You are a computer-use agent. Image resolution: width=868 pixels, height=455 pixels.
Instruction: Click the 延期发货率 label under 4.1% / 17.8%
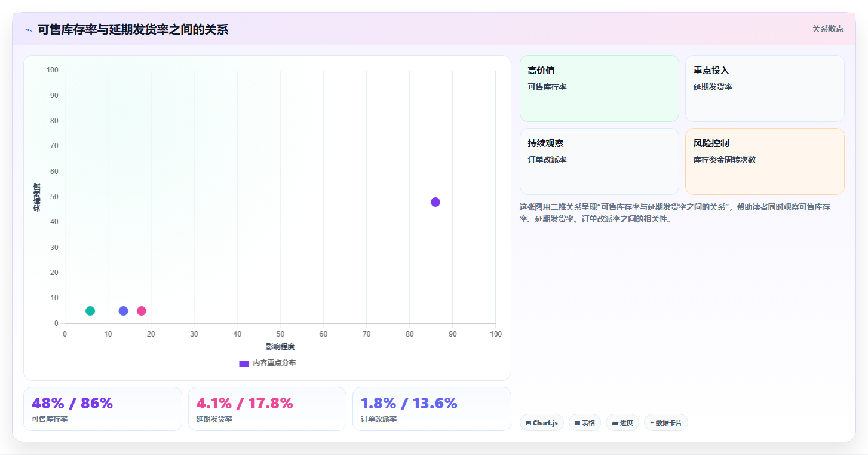(x=214, y=419)
